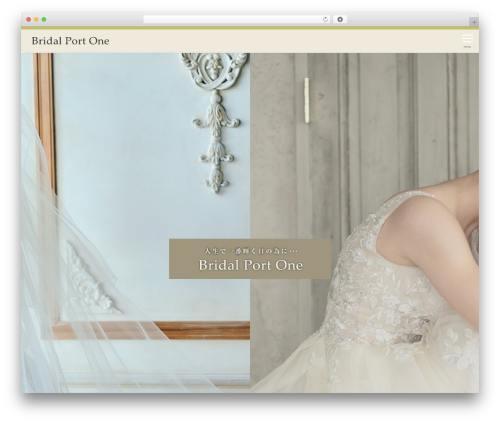Click the green maximize window button
Image resolution: width=500 pixels, height=423 pixels.
point(44,20)
